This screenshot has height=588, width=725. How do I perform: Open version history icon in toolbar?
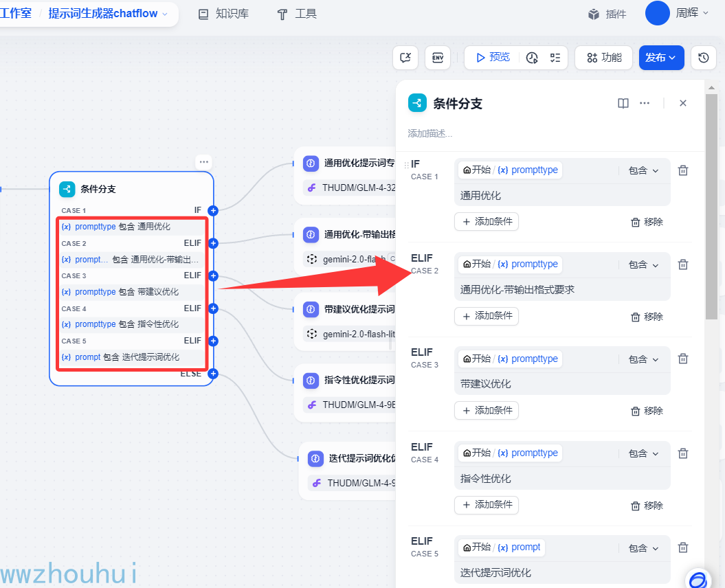tap(703, 58)
